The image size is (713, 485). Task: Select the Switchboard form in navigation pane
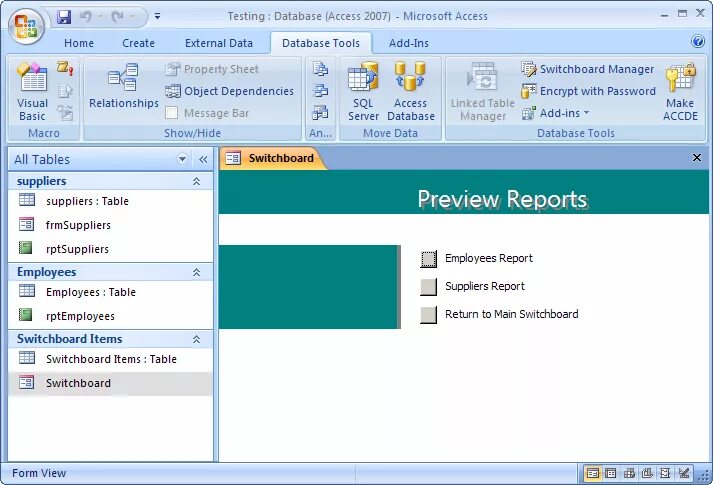tap(110, 383)
